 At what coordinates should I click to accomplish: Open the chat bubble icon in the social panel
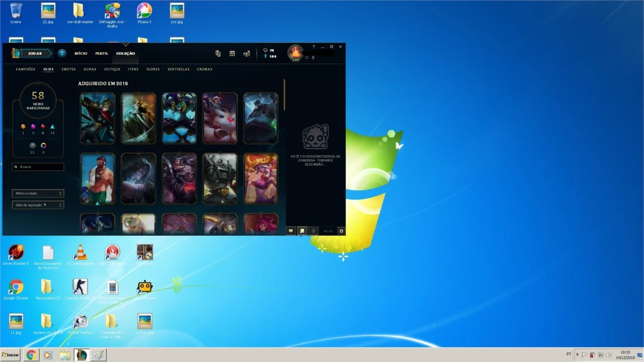coord(291,231)
